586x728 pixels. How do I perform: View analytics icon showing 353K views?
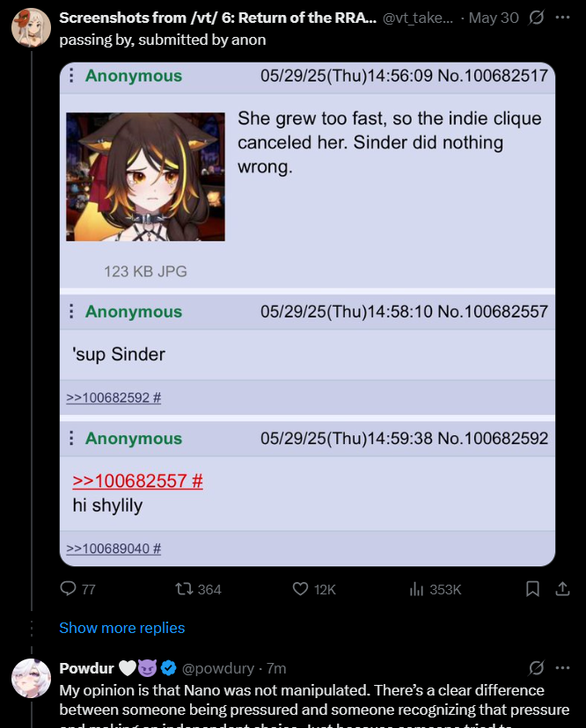coord(435,589)
